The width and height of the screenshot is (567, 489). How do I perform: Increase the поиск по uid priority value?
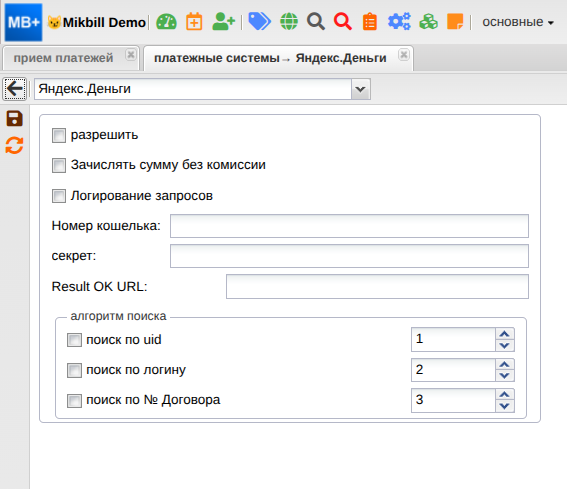(x=505, y=334)
